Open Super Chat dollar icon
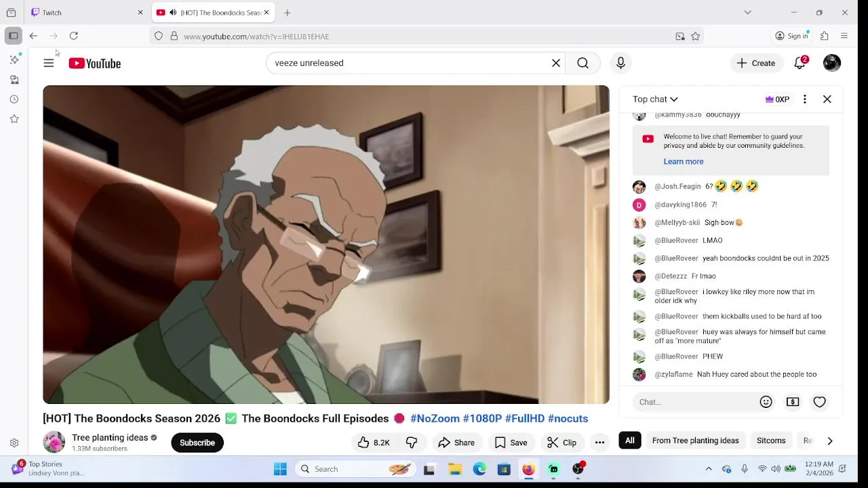Viewport: 868px width, 488px height. (793, 402)
